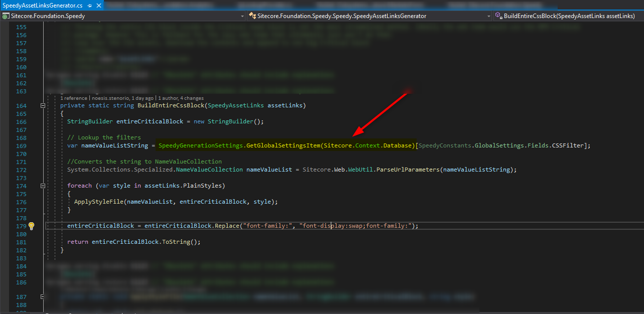The image size is (644, 314).
Task: Click the project icon in the navigation bar
Action: point(5,16)
